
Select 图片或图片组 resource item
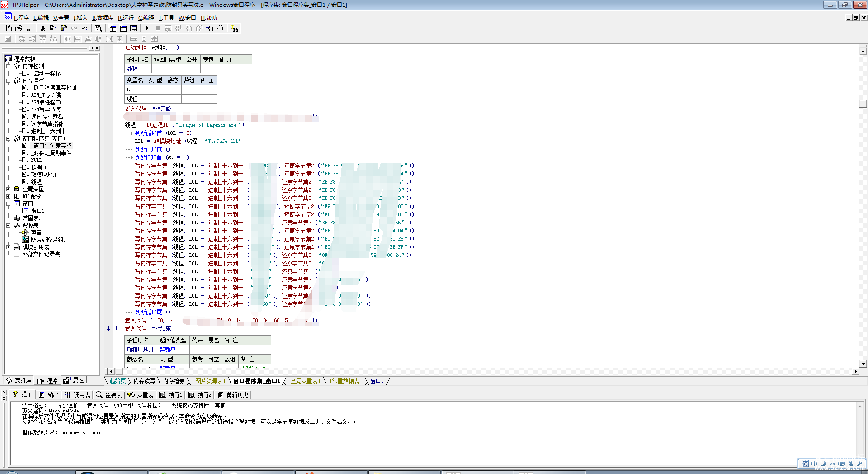coord(50,240)
